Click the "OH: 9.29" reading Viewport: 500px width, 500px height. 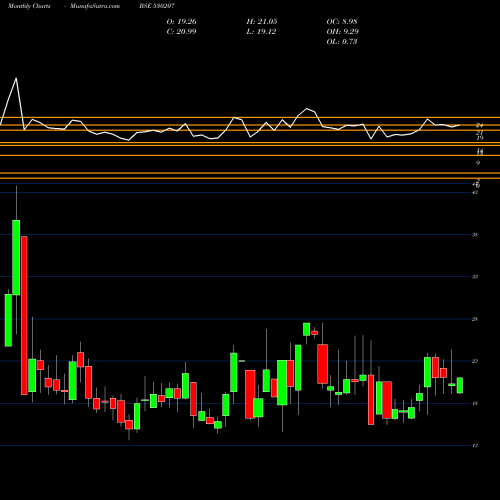pyautogui.click(x=342, y=32)
